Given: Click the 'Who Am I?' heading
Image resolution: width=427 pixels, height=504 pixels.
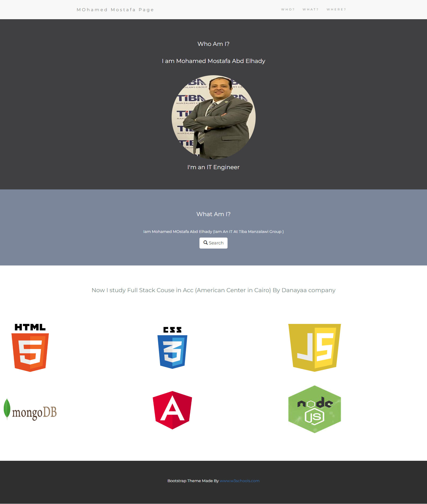Looking at the screenshot, I should pyautogui.click(x=213, y=44).
